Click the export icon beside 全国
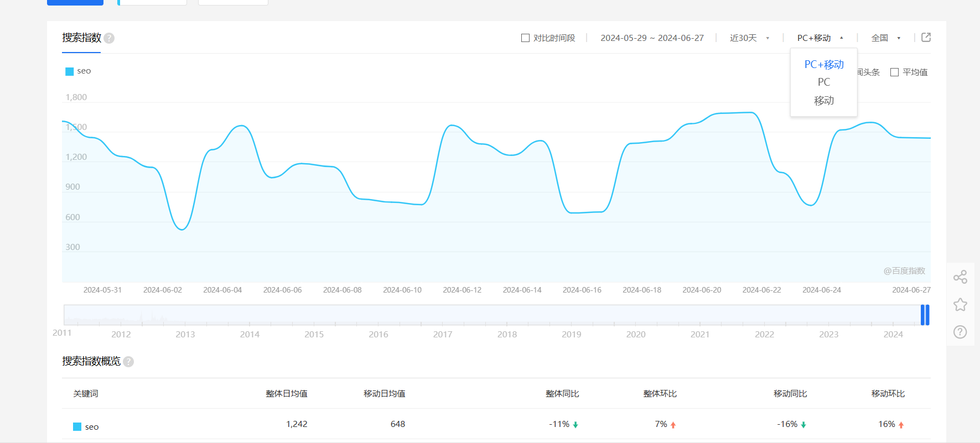Screen dimensions: 980x443 coord(926,38)
